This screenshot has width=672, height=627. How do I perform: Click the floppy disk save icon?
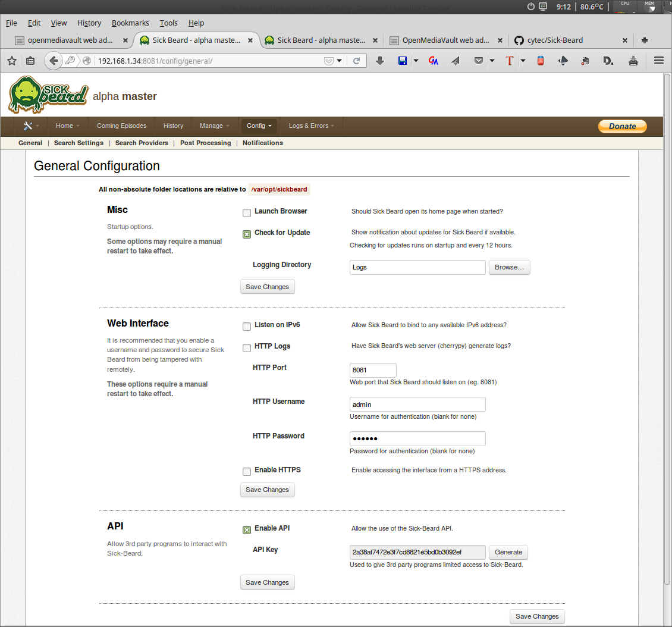tap(403, 61)
